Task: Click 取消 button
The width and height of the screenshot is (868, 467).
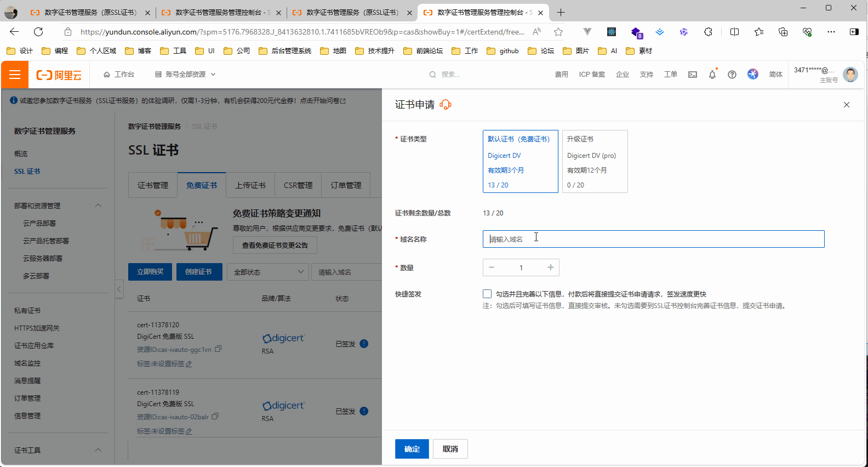Action: [x=450, y=449]
